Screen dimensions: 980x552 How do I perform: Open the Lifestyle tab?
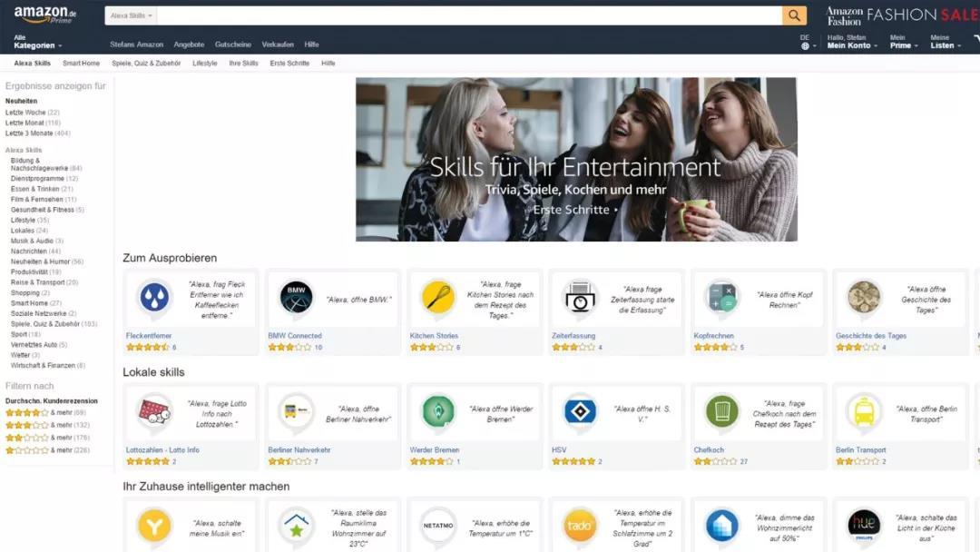point(205,64)
